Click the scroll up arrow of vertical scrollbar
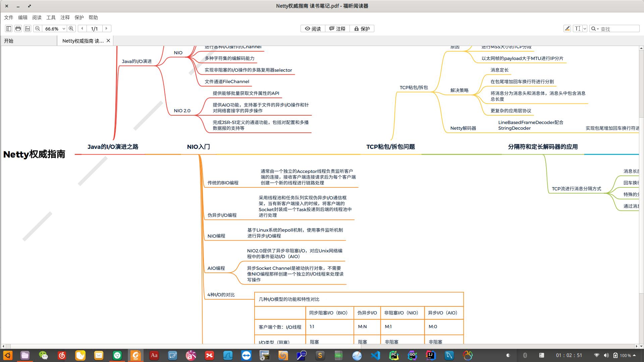 (641, 48)
